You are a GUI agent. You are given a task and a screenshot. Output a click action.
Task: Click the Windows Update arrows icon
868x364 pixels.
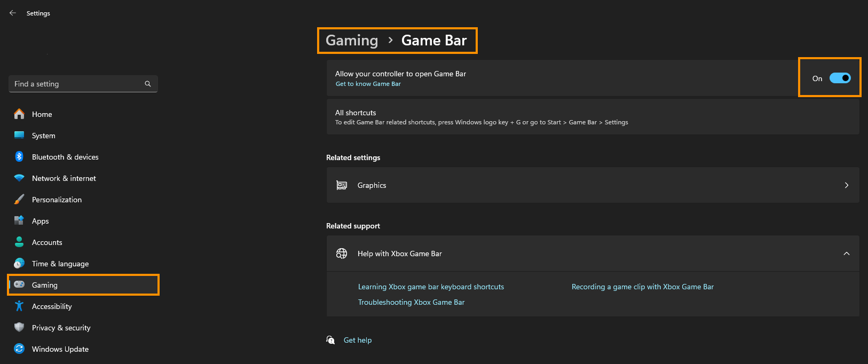coord(19,349)
